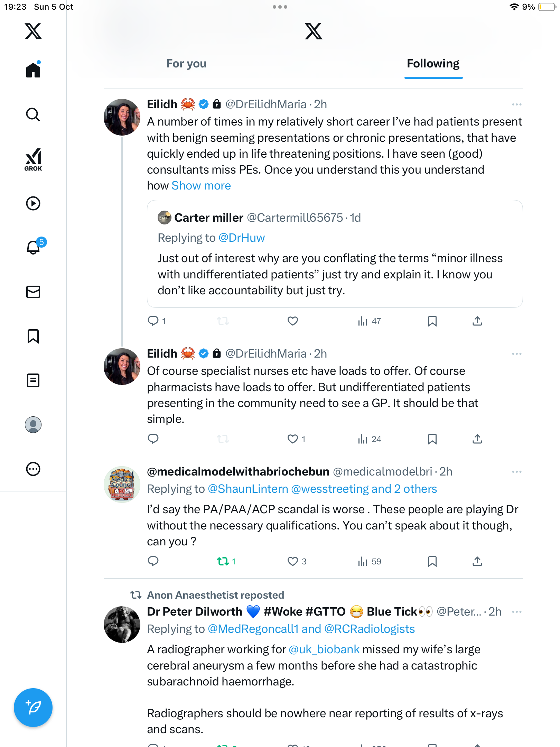This screenshot has height=747, width=560.
Task: Undo repost on the medicalmodelbri post
Action: tap(223, 561)
